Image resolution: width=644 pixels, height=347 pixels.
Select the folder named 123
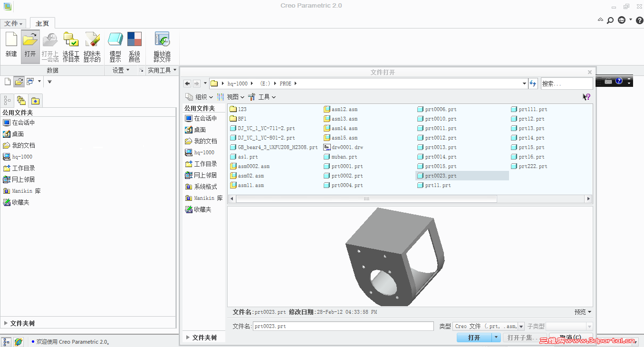pos(238,109)
